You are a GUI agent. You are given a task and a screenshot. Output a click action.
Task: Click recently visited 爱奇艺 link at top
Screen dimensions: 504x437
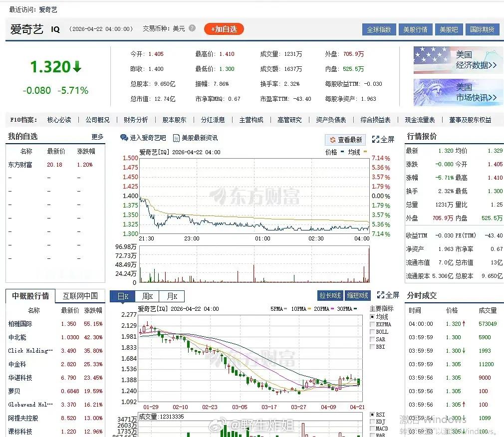[x=48, y=9]
